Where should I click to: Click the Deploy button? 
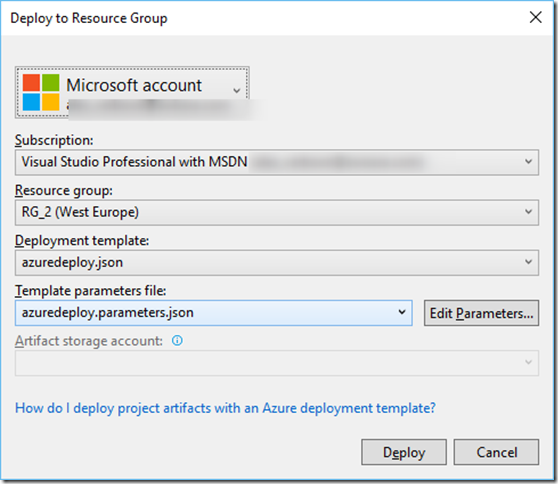click(x=404, y=452)
